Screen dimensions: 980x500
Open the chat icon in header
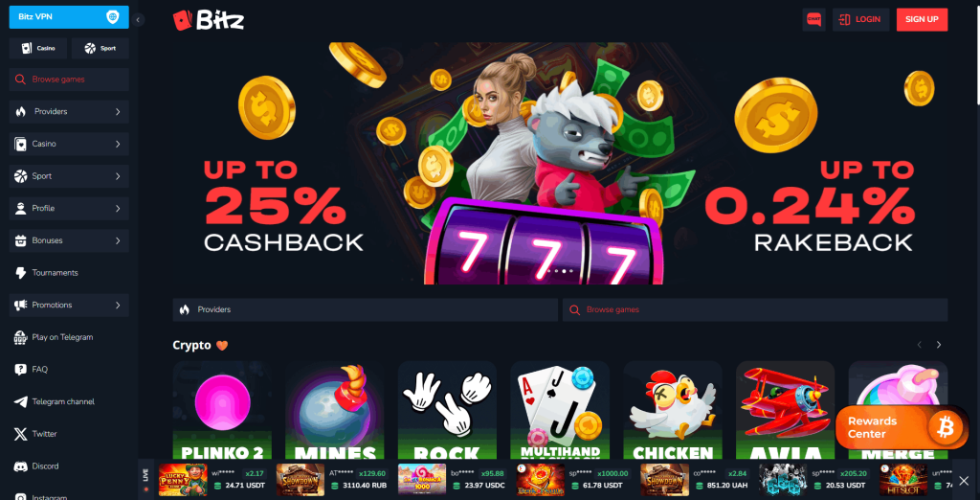813,19
